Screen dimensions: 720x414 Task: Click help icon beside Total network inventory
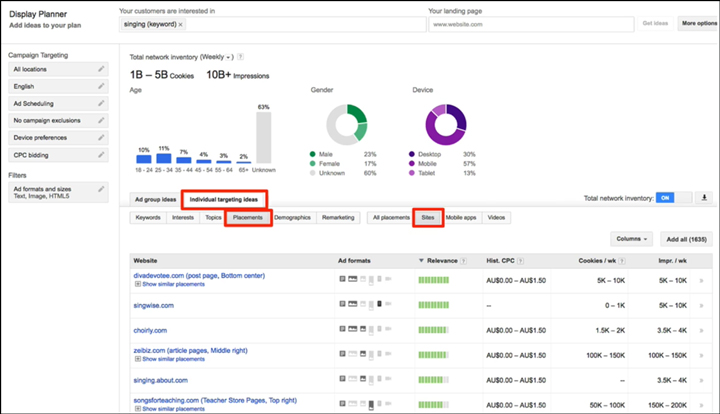pos(241,57)
